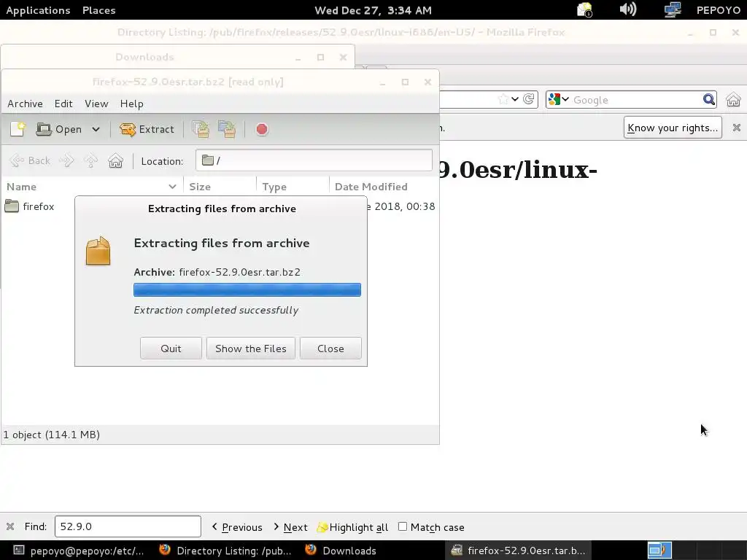Viewport: 747px width, 560px height.
Task: Click the Firefox Home icon
Action: [x=733, y=100]
